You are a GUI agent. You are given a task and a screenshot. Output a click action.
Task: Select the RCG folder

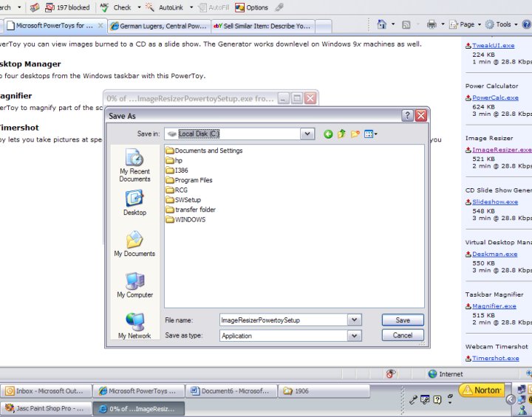pos(177,190)
